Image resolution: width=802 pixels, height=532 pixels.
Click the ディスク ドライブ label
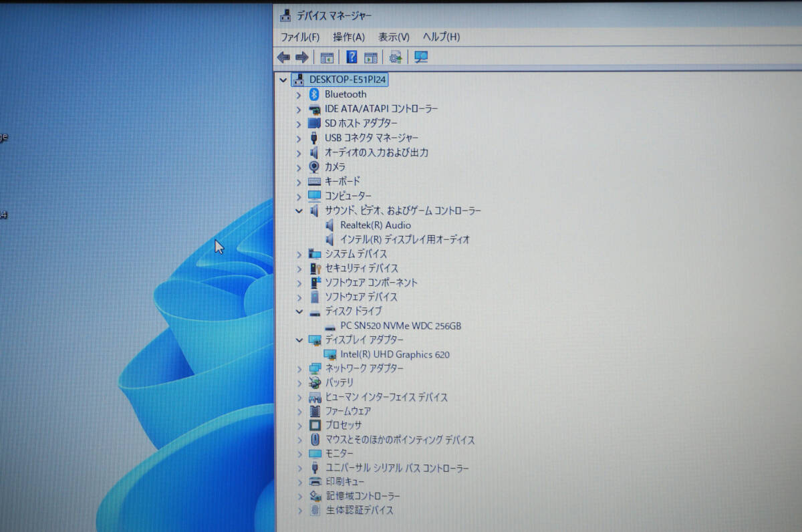(354, 311)
